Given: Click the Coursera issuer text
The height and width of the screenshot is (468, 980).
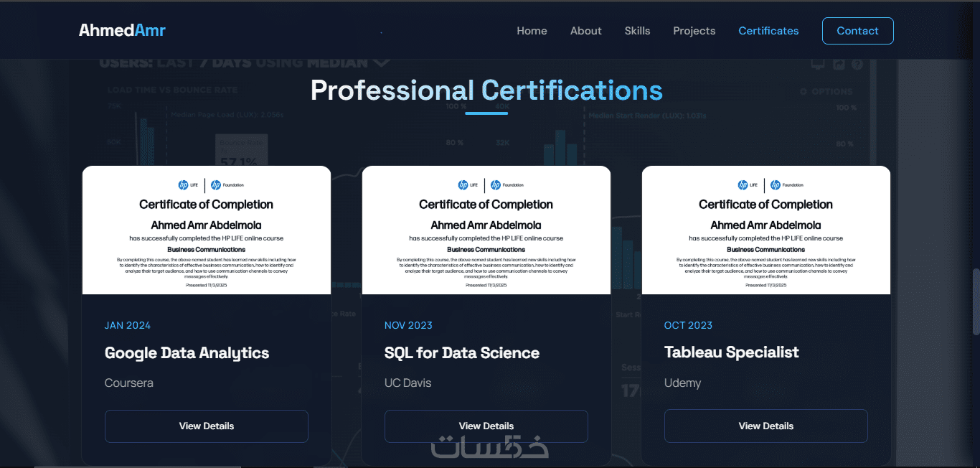Looking at the screenshot, I should pyautogui.click(x=129, y=383).
